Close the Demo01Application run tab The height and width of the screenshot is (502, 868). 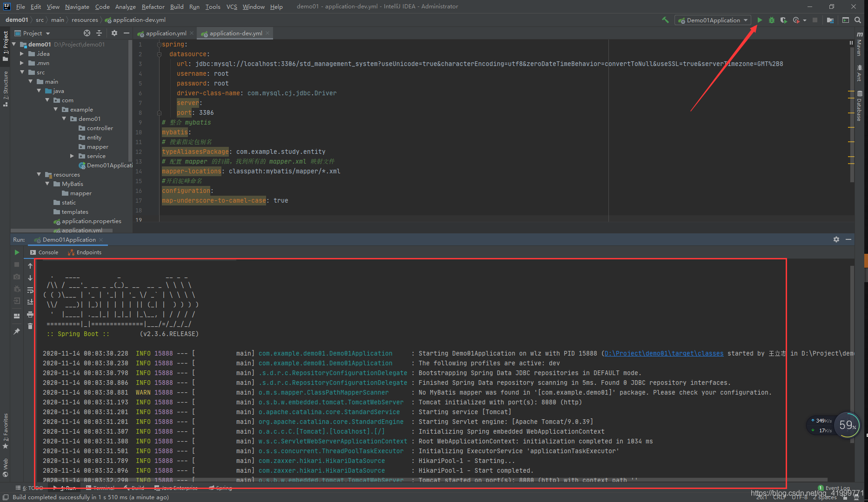tap(101, 239)
